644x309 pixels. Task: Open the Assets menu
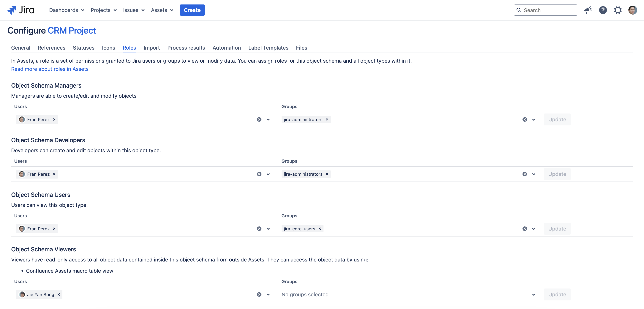coord(162,10)
